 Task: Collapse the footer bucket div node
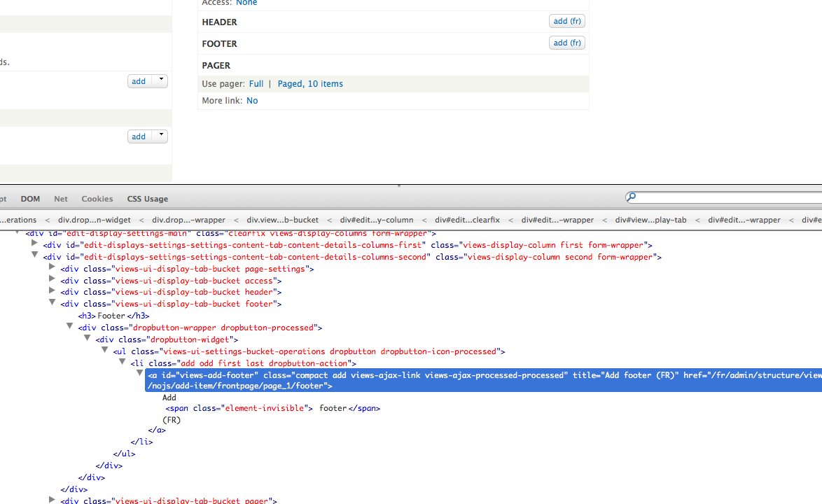pos(52,302)
